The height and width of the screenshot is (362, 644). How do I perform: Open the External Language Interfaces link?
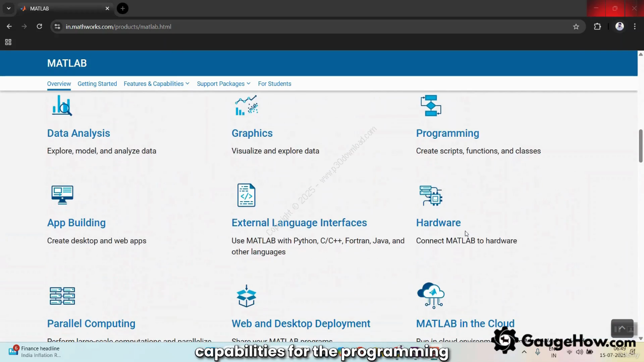299,223
